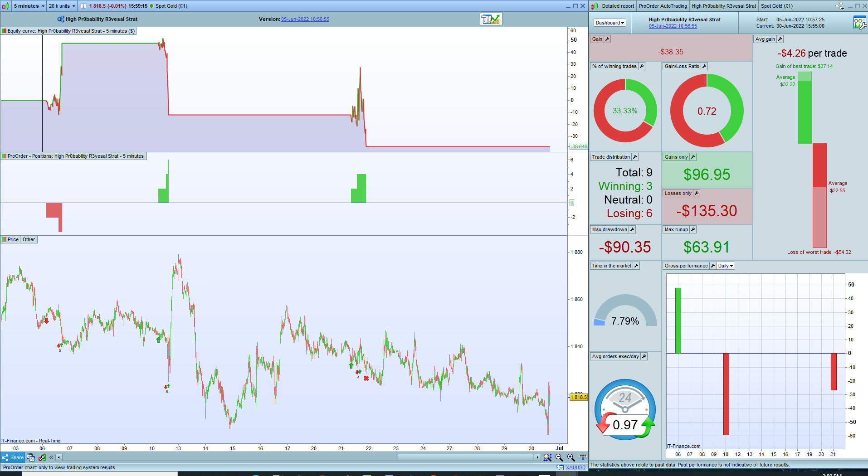Click the Avg orders exec/day wrench icon
The width and height of the screenshot is (868, 476).
(x=644, y=356)
